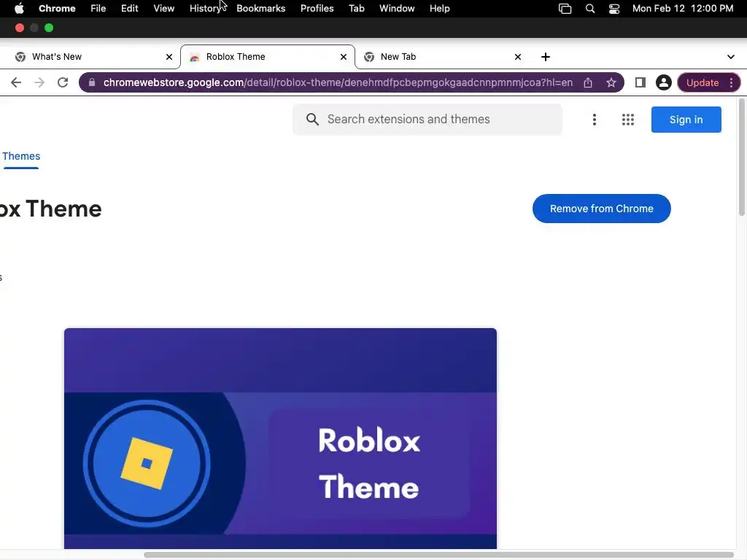The image size is (747, 560).
Task: Open the File menu
Action: click(x=98, y=9)
